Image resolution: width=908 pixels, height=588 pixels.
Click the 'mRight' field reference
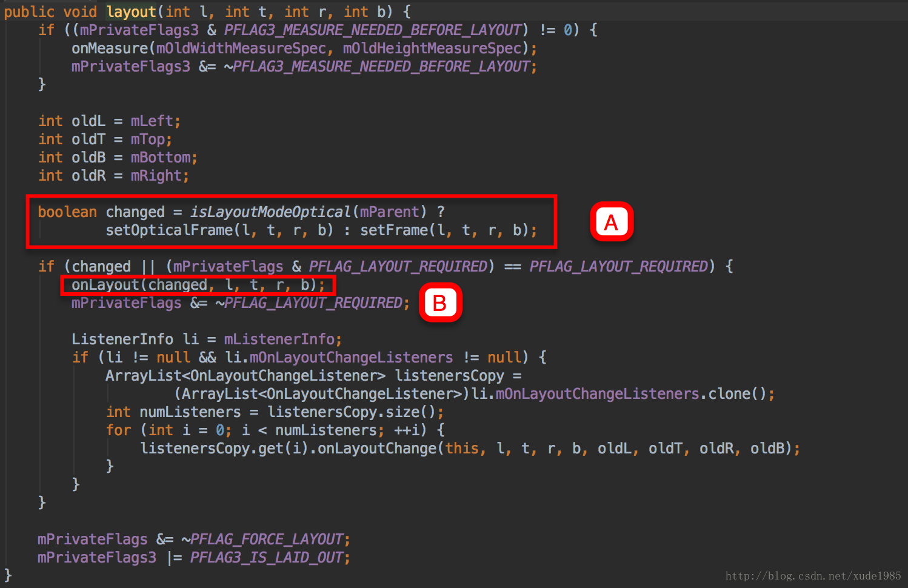tap(156, 176)
